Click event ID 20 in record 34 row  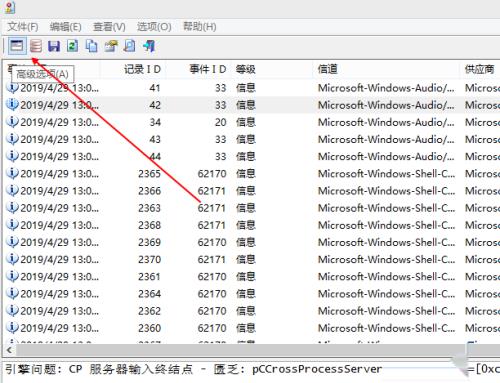click(x=220, y=122)
